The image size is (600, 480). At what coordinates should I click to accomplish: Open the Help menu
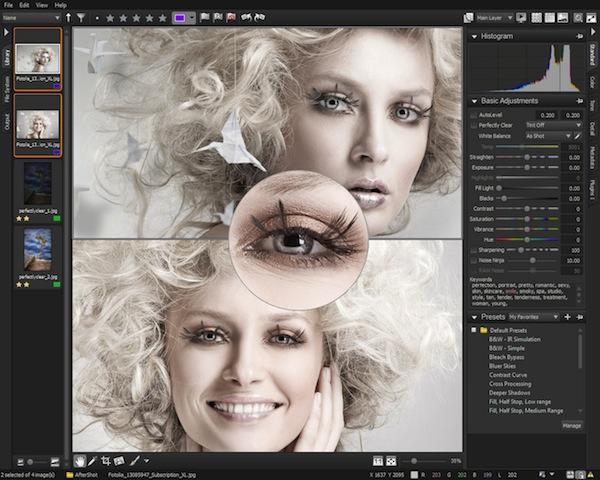pyautogui.click(x=60, y=5)
